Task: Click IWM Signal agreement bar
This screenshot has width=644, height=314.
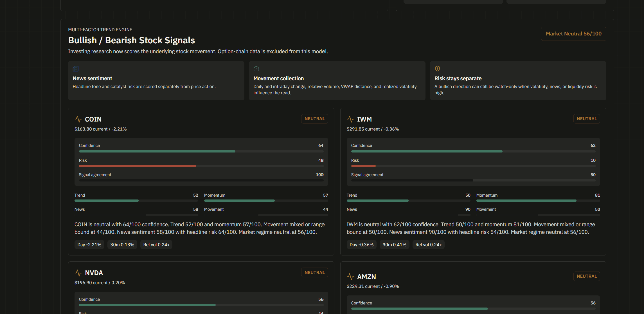Action: click(x=473, y=180)
